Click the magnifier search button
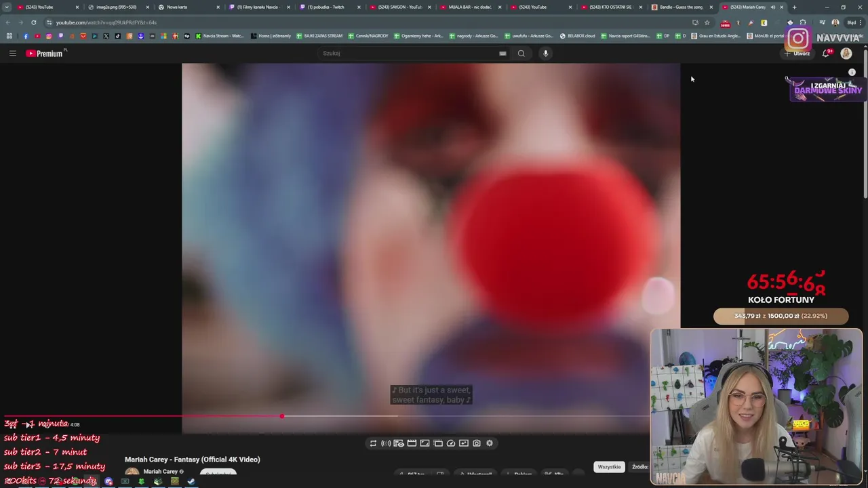868x488 pixels. pos(521,53)
